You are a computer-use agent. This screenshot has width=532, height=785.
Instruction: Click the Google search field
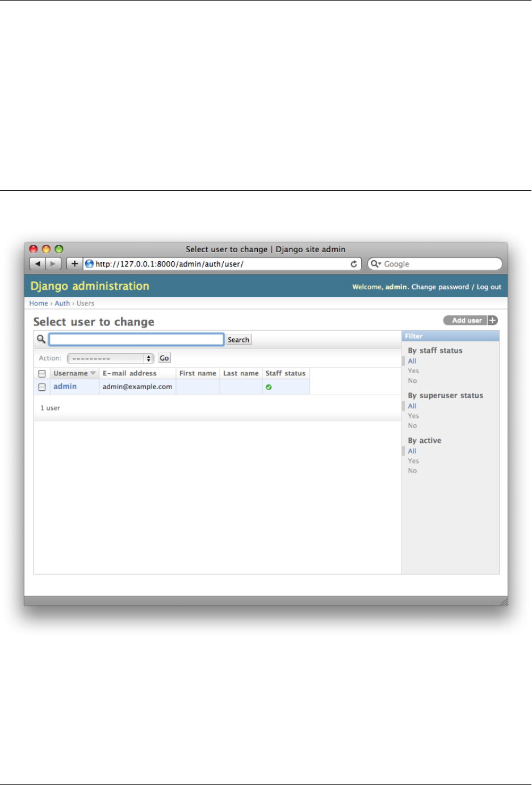[x=435, y=264]
